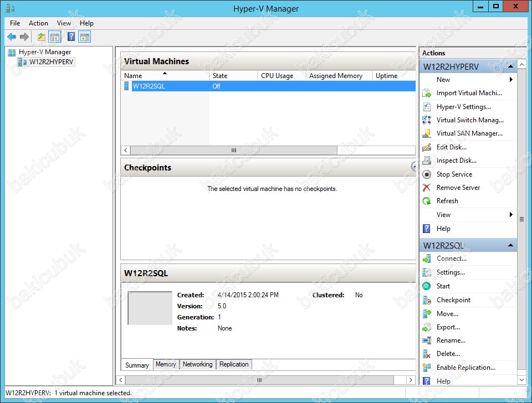The width and height of the screenshot is (532, 403).
Task: Click the Hyper-V Settings action link
Action: [463, 107]
